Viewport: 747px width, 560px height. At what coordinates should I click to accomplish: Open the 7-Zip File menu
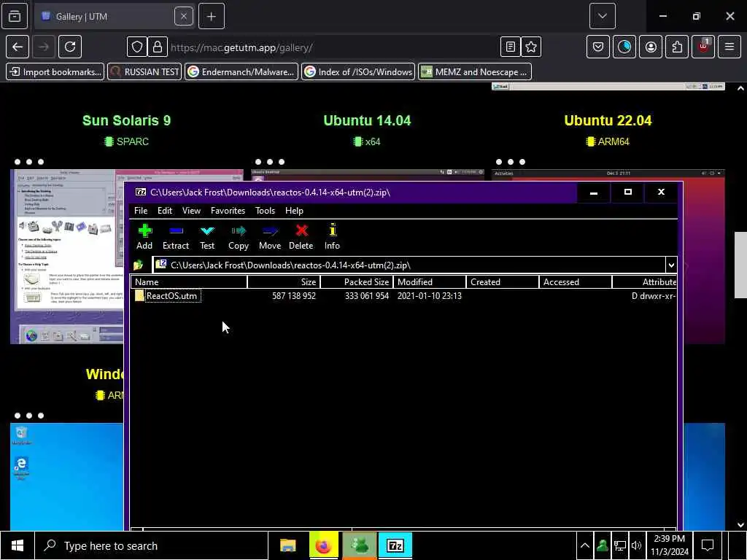point(141,211)
